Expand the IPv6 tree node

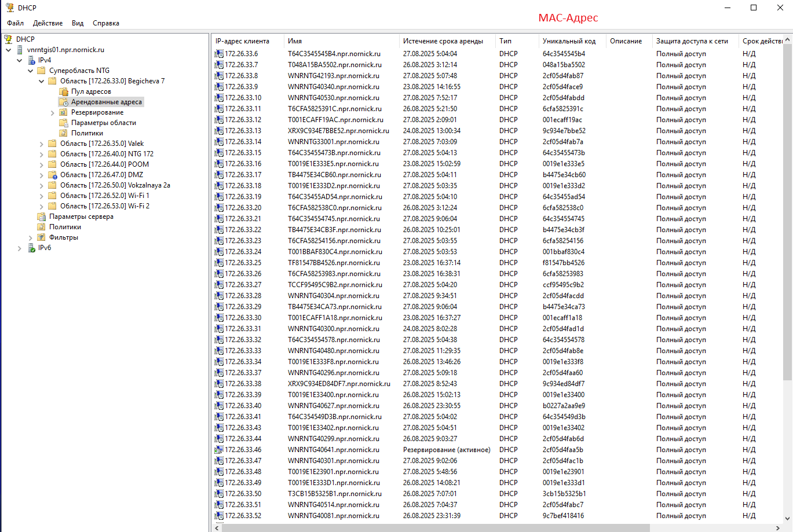pyautogui.click(x=20, y=248)
